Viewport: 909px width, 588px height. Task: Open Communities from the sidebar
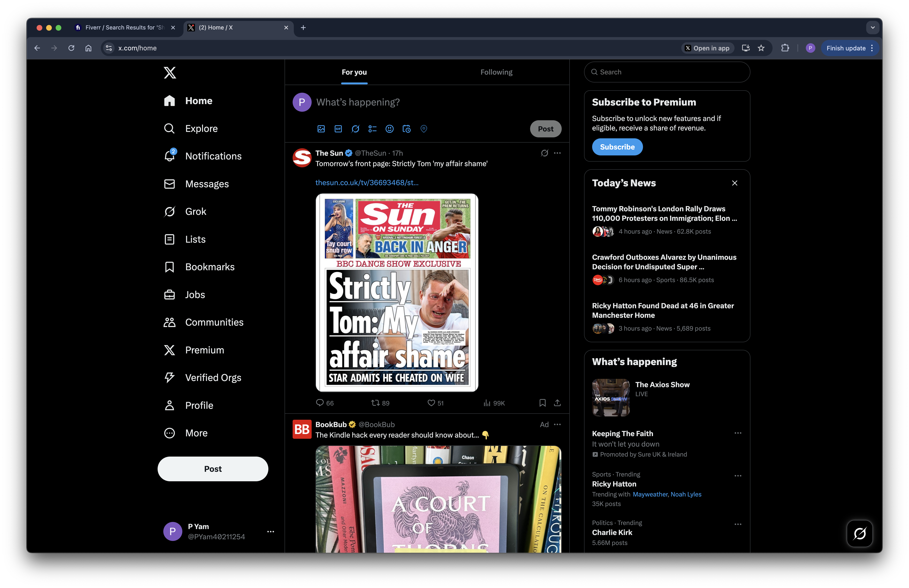(x=214, y=322)
